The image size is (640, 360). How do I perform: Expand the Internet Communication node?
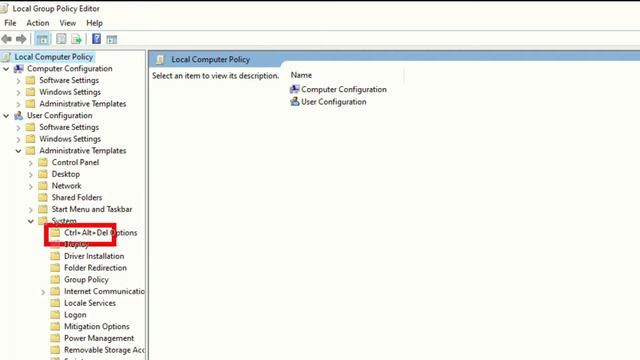pyautogui.click(x=43, y=292)
